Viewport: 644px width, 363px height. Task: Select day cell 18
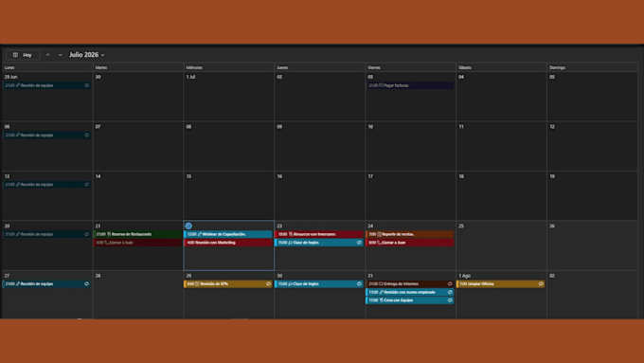(x=501, y=196)
